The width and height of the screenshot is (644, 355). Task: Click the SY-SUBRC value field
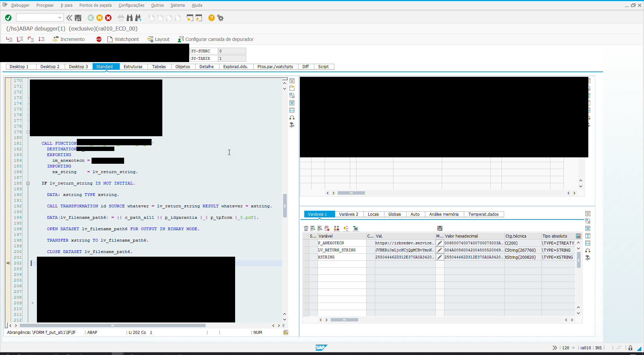pyautogui.click(x=232, y=51)
